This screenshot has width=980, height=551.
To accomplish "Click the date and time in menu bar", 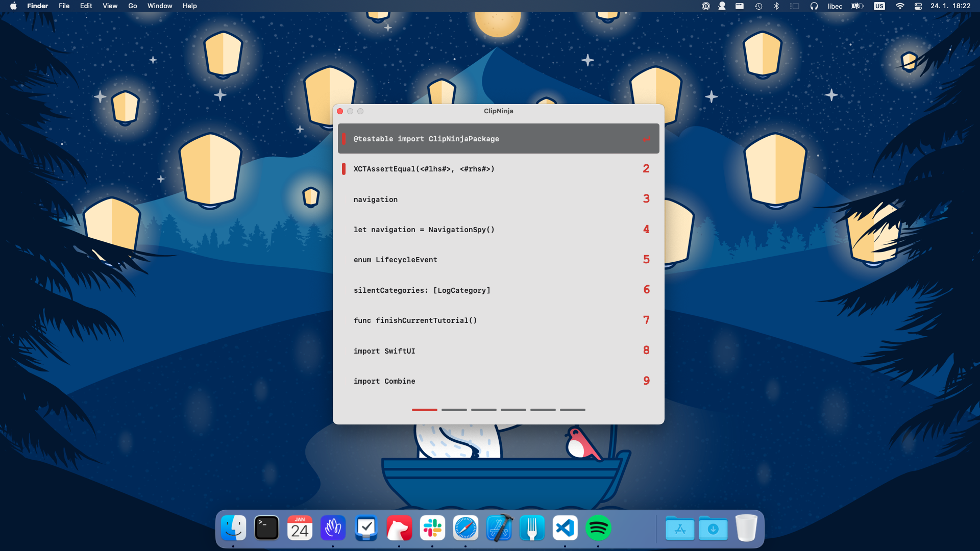I will [950, 6].
